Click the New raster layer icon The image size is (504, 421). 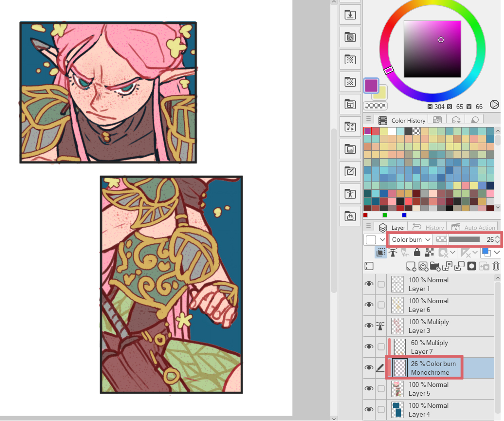[411, 266]
